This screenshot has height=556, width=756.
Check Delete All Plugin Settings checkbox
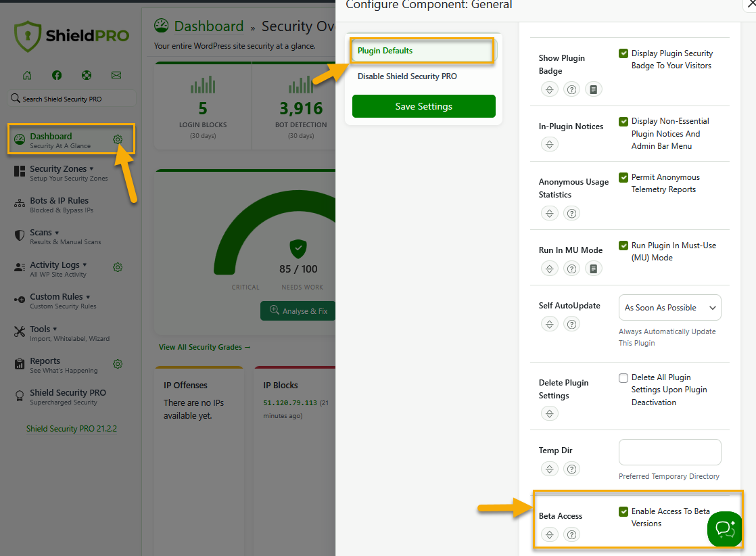coord(623,377)
